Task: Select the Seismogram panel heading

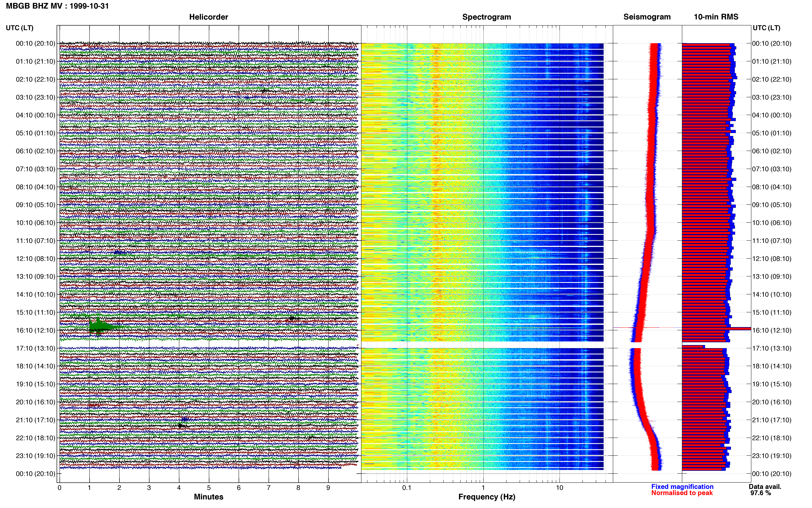Action: coord(647,17)
